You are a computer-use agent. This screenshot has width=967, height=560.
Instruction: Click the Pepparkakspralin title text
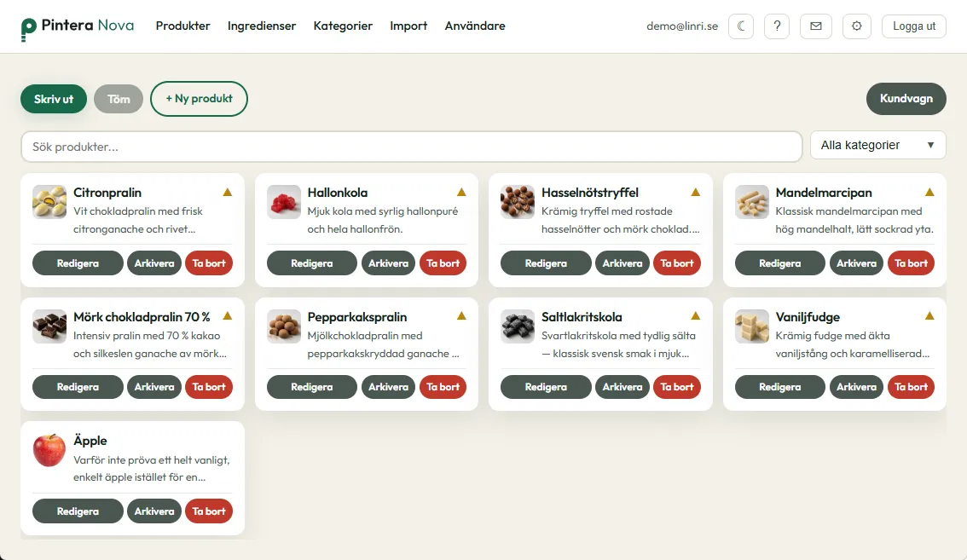[x=357, y=317]
